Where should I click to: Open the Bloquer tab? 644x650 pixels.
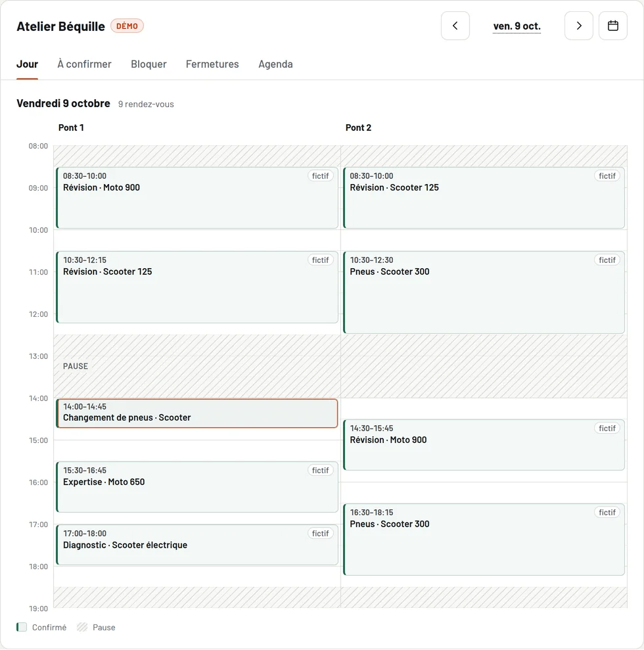[149, 64]
